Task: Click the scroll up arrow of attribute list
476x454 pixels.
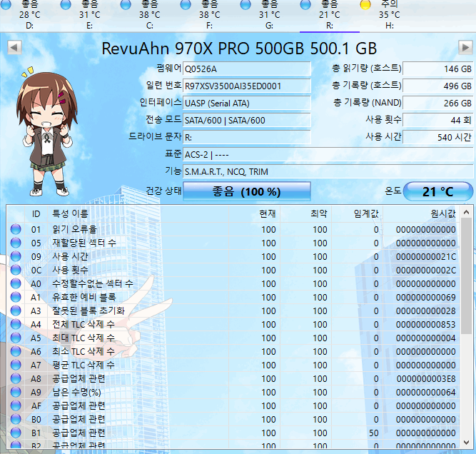Action: pyautogui.click(x=467, y=212)
